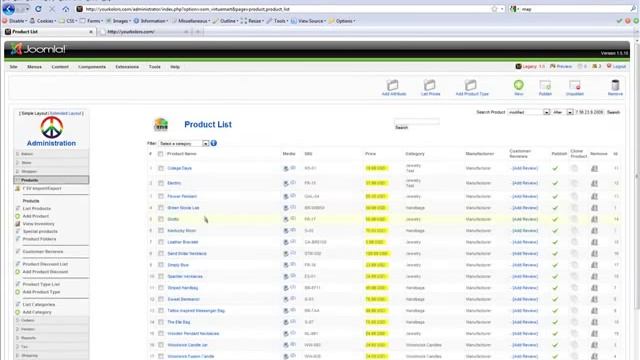Viewport: 640px width, 360px height.
Task: Click the browser reload button
Action: pyautogui.click(x=38, y=9)
